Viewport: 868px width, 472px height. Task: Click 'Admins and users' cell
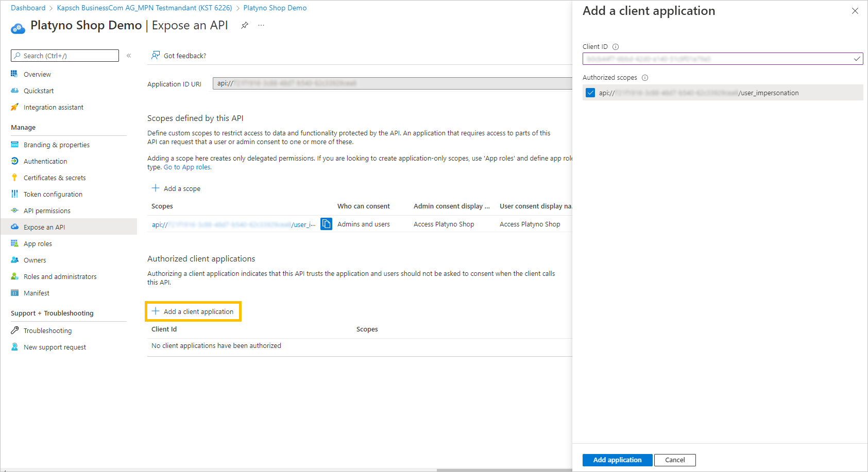click(364, 224)
